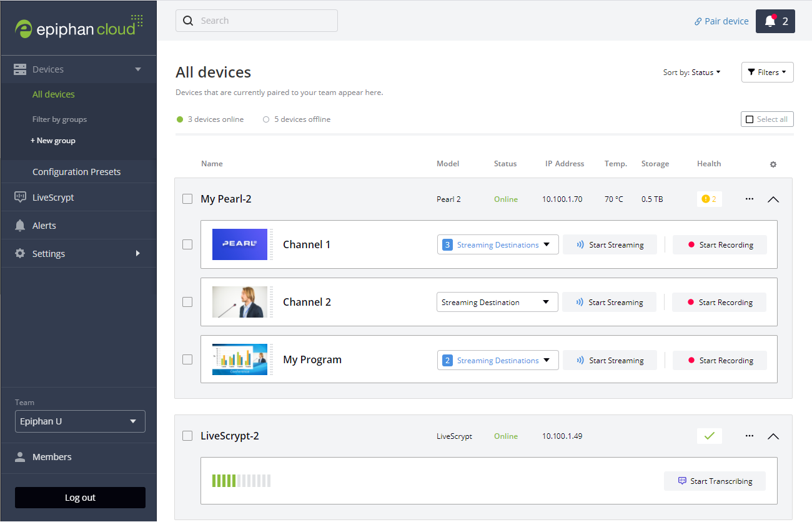Select the My Pearl-2 device checkbox
Image resolution: width=812 pixels, height=522 pixels.
pyautogui.click(x=187, y=199)
